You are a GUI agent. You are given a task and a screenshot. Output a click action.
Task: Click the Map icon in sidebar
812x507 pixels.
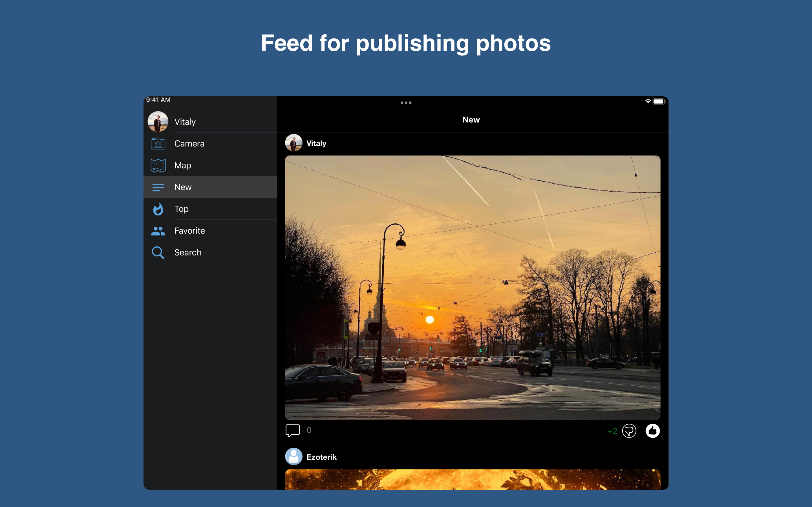pyautogui.click(x=158, y=165)
